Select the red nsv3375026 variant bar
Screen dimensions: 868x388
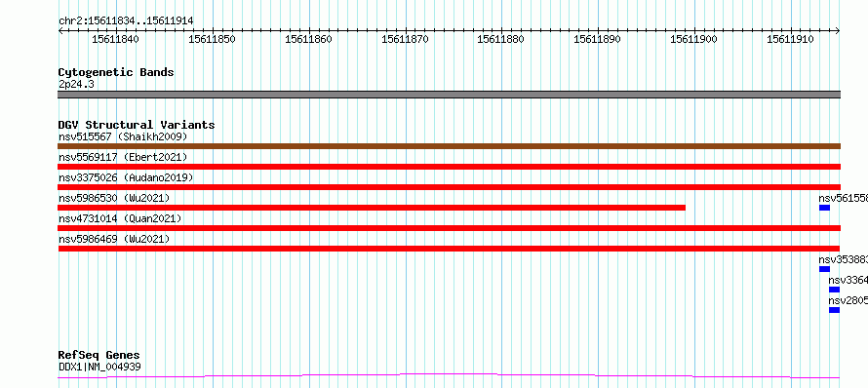449,187
